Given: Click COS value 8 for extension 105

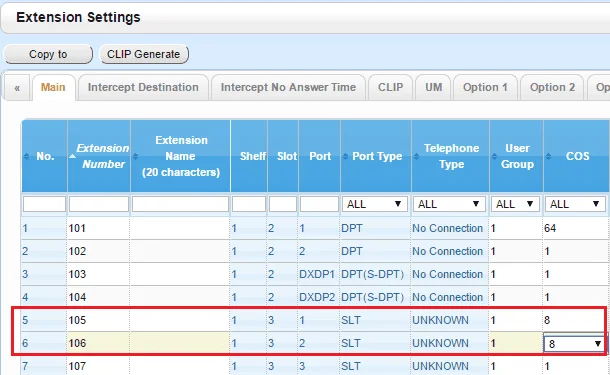Looking at the screenshot, I should pos(575,320).
